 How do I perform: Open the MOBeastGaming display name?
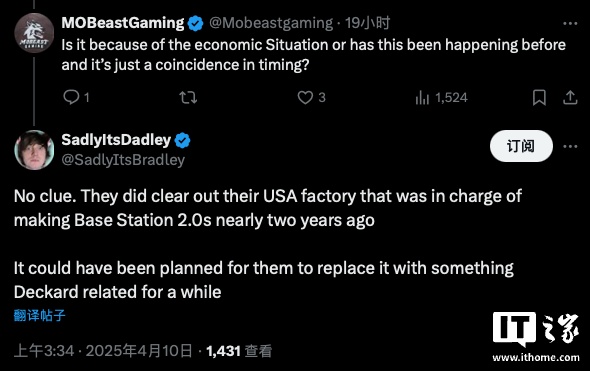point(123,23)
